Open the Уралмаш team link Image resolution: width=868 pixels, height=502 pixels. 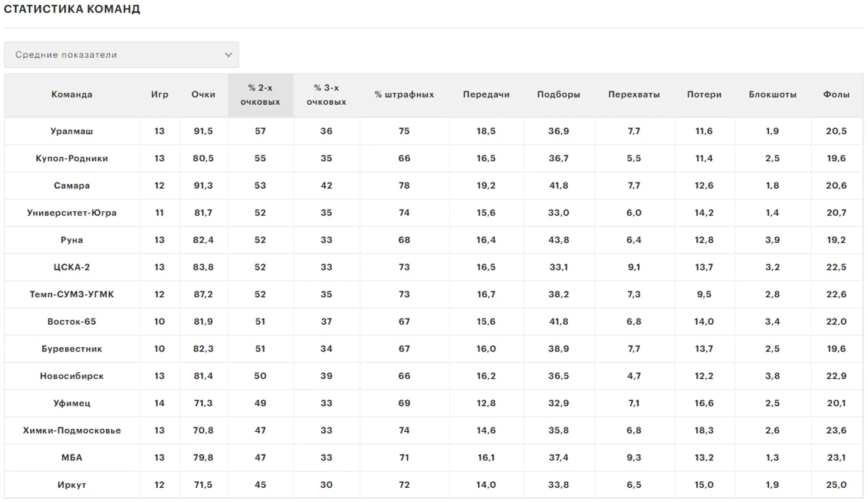tap(72, 131)
